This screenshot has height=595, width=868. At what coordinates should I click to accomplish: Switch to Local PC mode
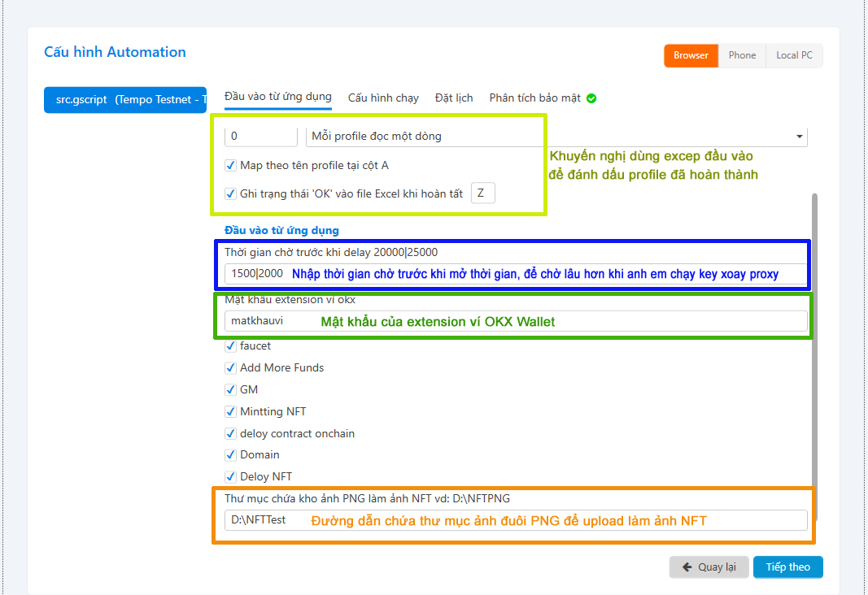[794, 55]
